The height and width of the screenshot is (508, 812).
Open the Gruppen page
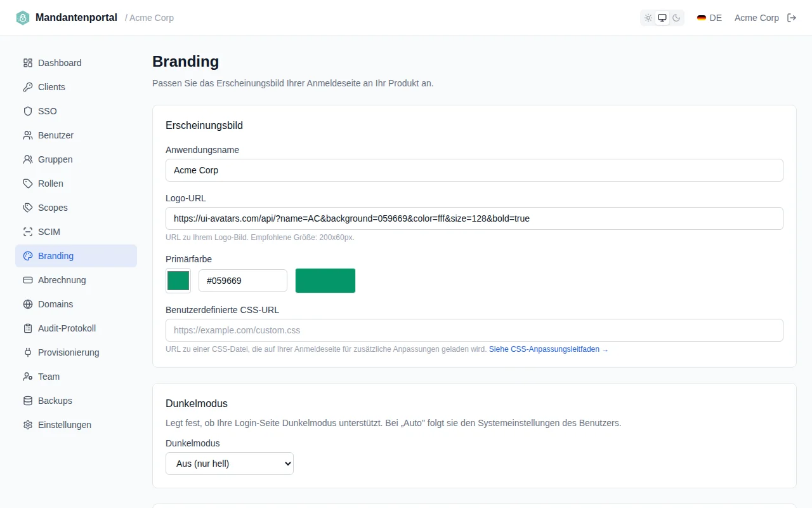point(76,159)
